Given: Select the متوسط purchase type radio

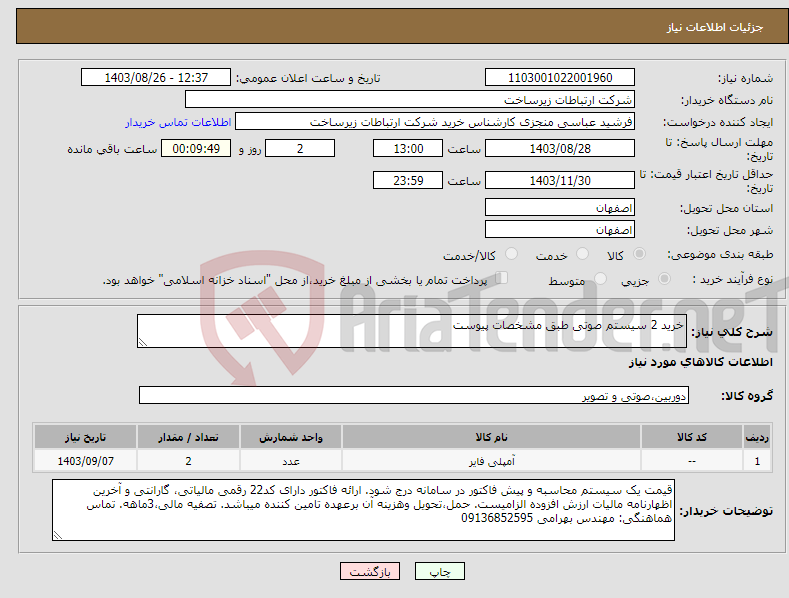Looking at the screenshot, I should click(600, 279).
